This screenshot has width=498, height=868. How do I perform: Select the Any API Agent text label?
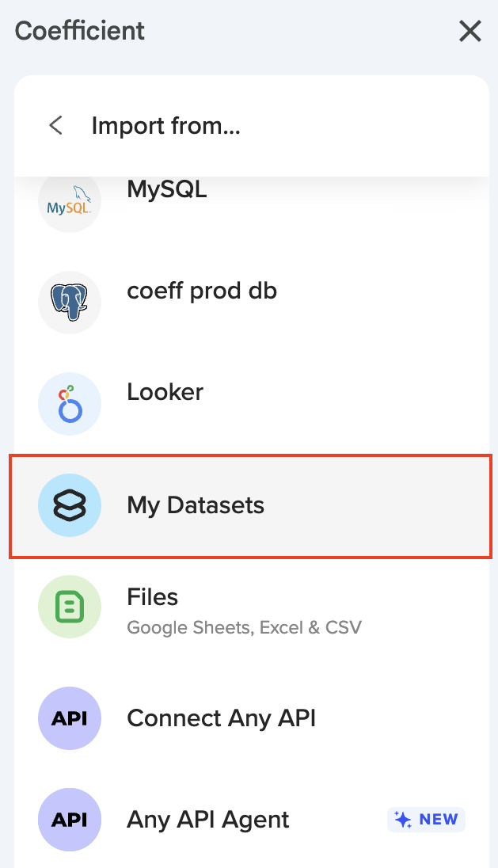pos(208,820)
